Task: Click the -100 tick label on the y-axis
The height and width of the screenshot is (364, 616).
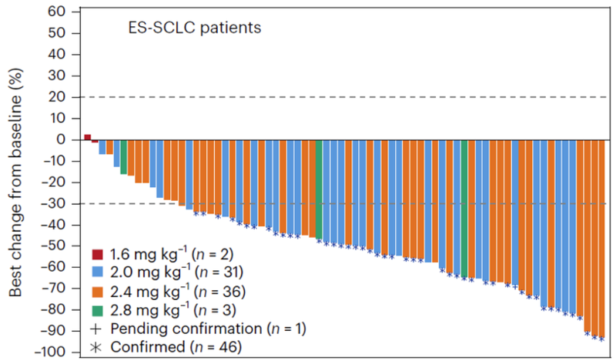Action: 53,352
